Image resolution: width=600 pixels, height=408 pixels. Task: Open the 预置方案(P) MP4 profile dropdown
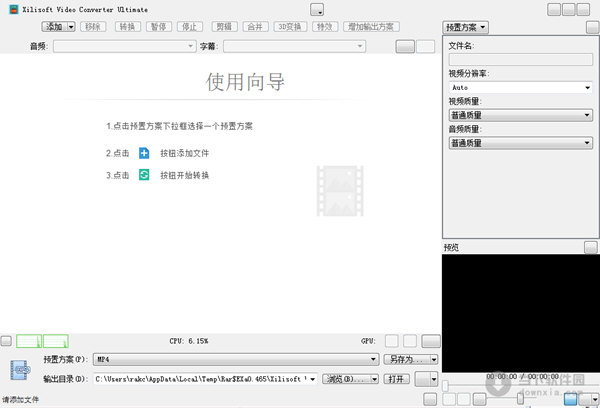236,359
